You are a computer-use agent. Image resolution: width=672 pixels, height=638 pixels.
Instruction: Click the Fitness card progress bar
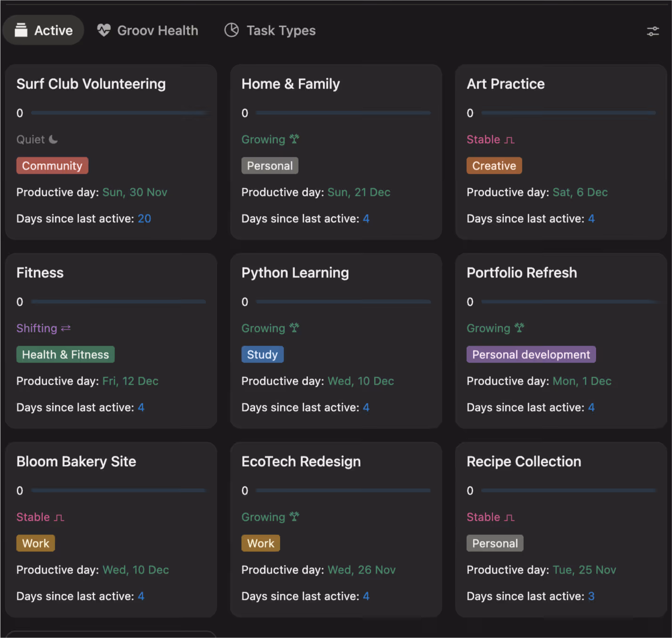pos(119,302)
